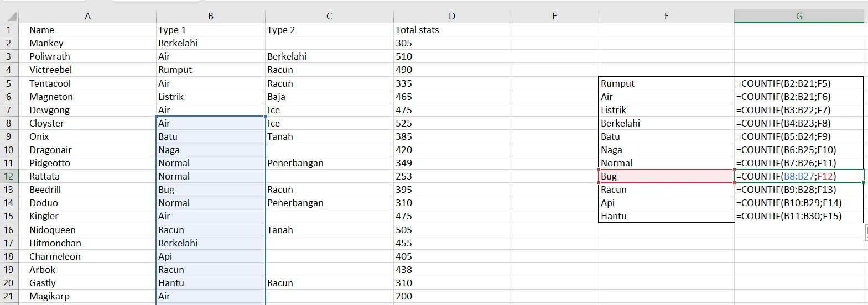Select row 1 header
Image resolution: width=868 pixels, height=305 pixels.
[9, 30]
